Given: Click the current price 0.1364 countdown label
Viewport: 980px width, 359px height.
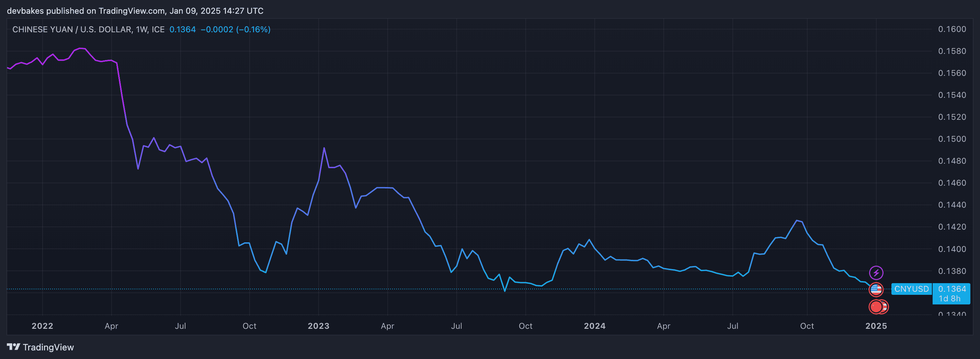Looking at the screenshot, I should tap(952, 293).
